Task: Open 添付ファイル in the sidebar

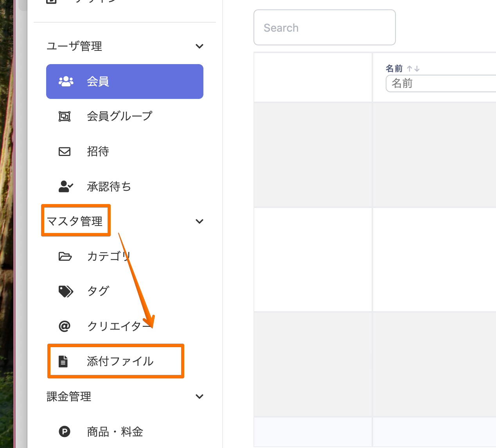Action: (x=120, y=361)
